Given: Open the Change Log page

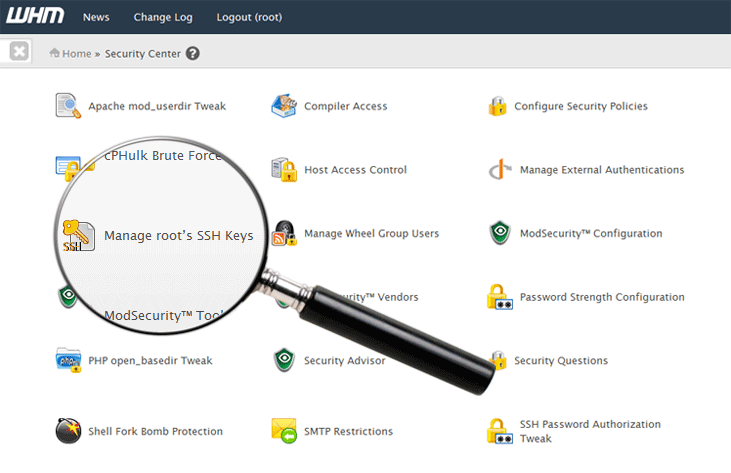Looking at the screenshot, I should tap(163, 17).
